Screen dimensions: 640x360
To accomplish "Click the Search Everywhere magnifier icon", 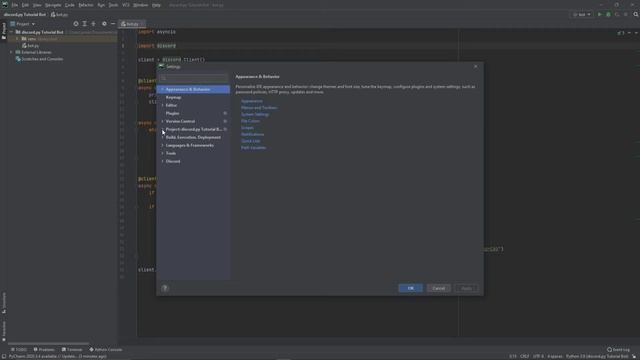I will pos(636,15).
